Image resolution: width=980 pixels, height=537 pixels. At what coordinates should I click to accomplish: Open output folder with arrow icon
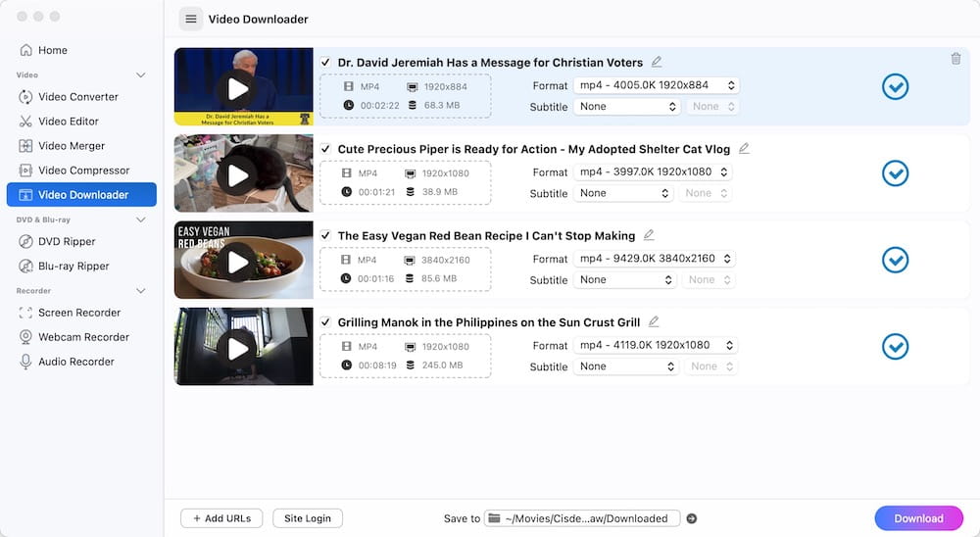[691, 518]
